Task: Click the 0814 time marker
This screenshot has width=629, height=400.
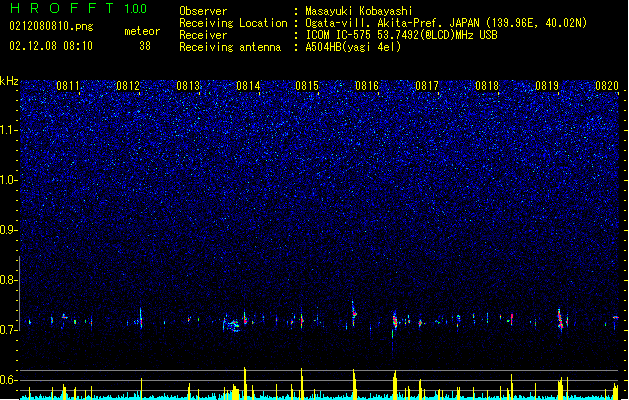Action: [x=248, y=86]
